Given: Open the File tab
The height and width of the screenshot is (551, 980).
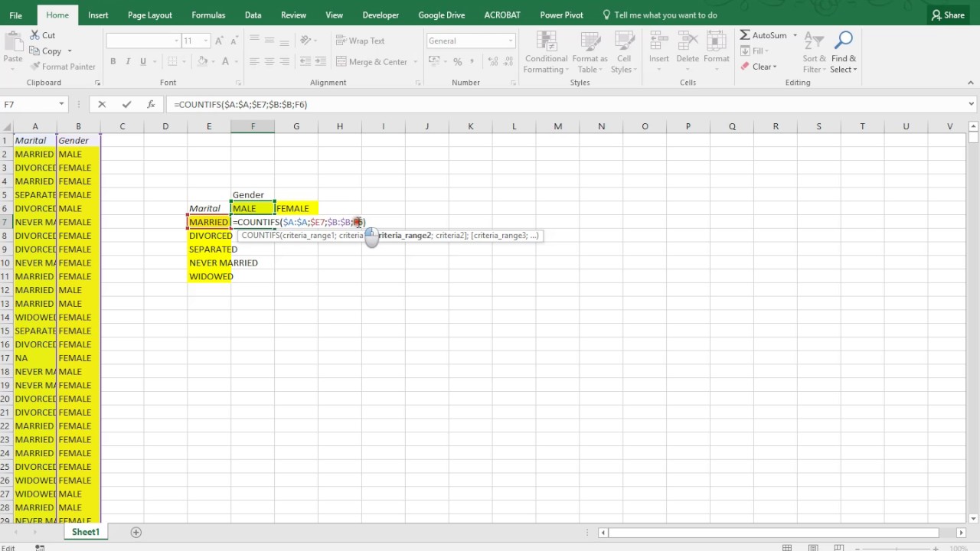Looking at the screenshot, I should coord(15,15).
